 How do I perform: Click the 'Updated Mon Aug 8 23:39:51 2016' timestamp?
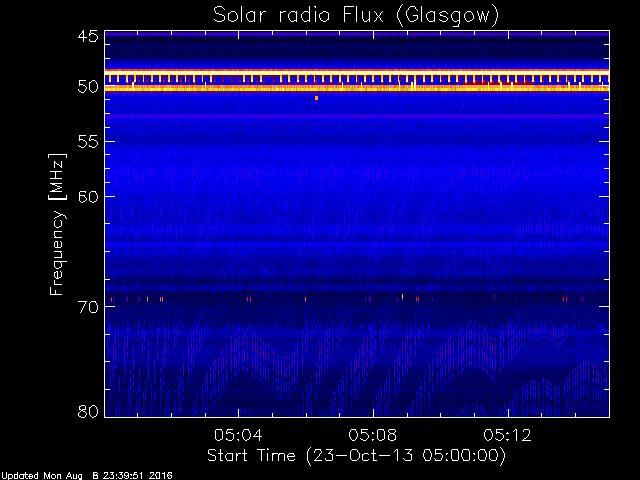tap(87, 476)
